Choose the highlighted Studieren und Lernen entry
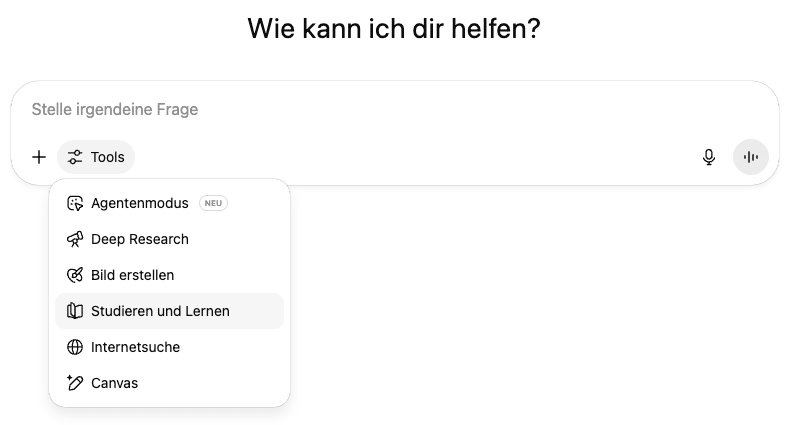 (x=169, y=311)
